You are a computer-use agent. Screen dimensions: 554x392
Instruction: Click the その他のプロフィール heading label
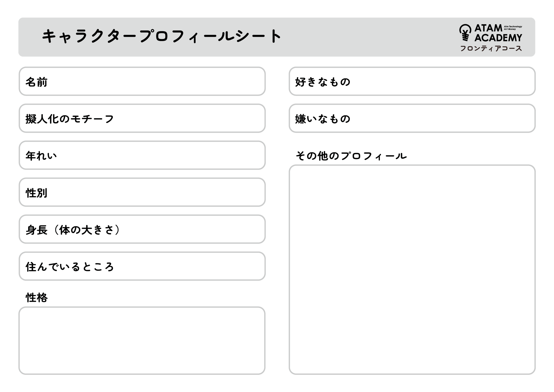351,156
